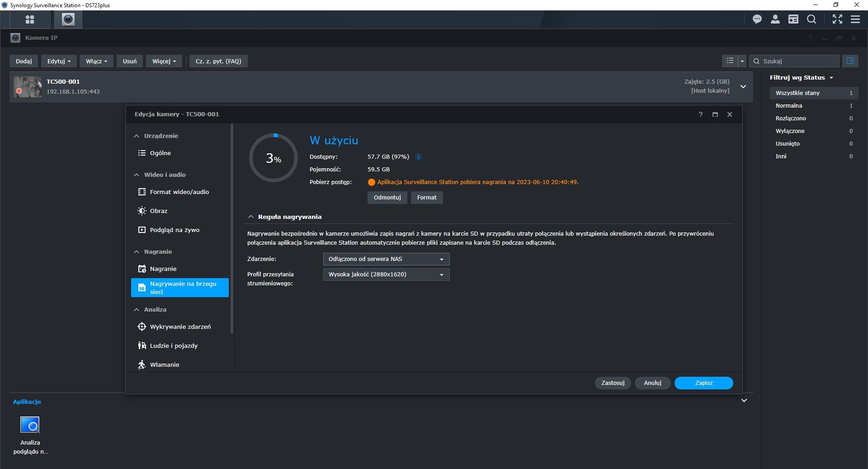
Task: Collapse the Urządzenie section
Action: 137,136
